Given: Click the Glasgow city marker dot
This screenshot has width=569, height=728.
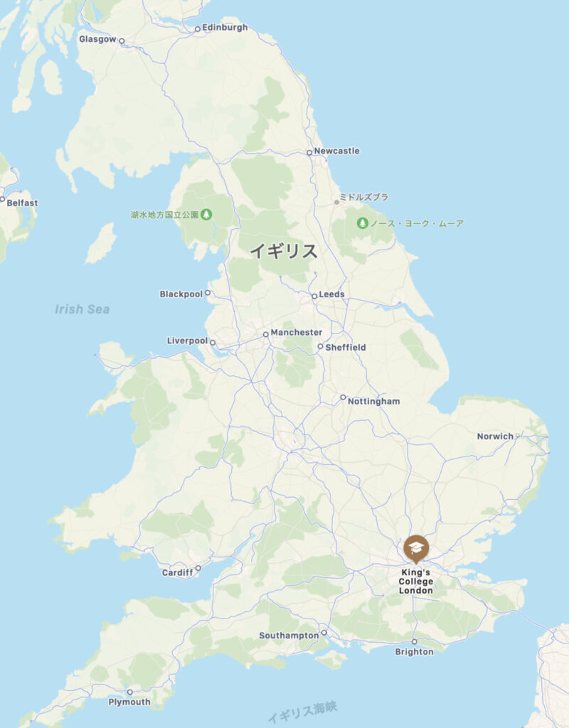Looking at the screenshot, I should tap(122, 41).
